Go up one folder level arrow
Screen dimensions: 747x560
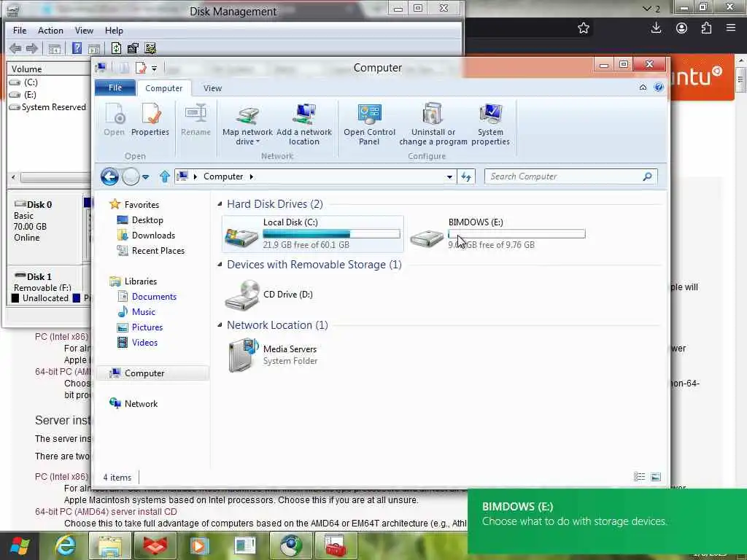(165, 176)
